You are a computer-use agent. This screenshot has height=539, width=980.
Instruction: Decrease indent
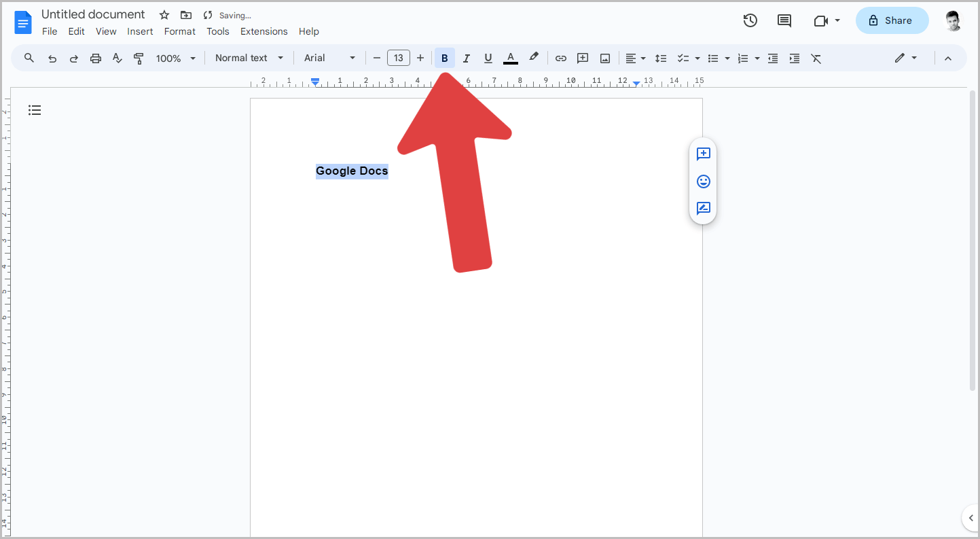pyautogui.click(x=773, y=58)
